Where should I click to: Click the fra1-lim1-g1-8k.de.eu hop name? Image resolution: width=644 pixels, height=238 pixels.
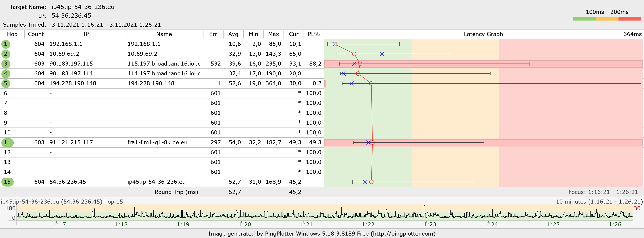pos(157,142)
